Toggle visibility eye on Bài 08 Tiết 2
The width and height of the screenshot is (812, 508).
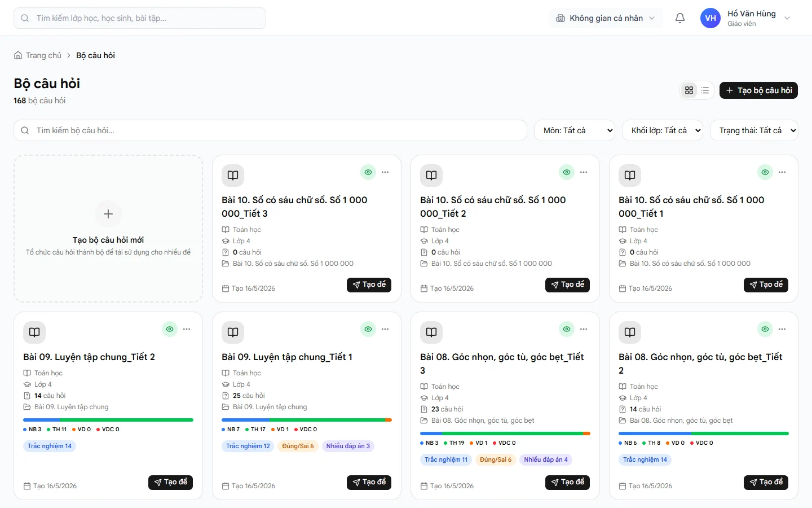(765, 329)
